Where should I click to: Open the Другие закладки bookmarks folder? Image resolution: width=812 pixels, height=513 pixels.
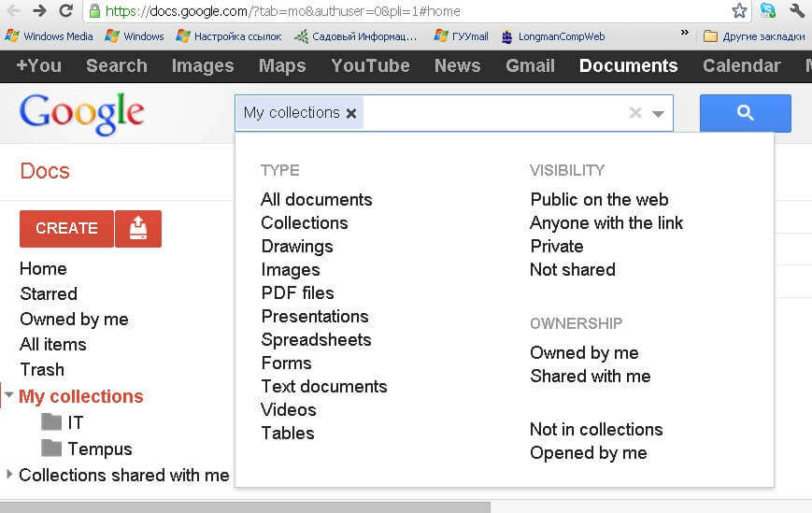pos(754,36)
